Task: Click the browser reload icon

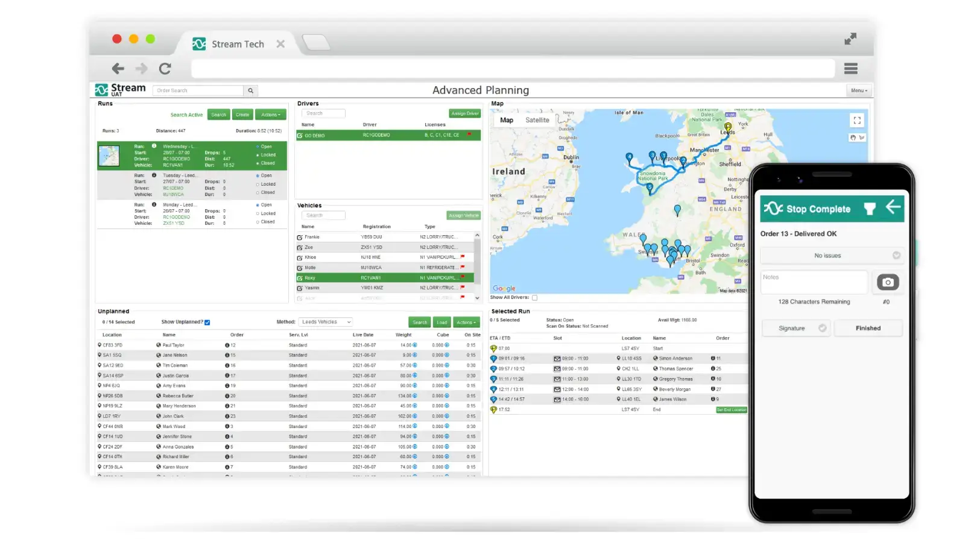Action: tap(165, 68)
